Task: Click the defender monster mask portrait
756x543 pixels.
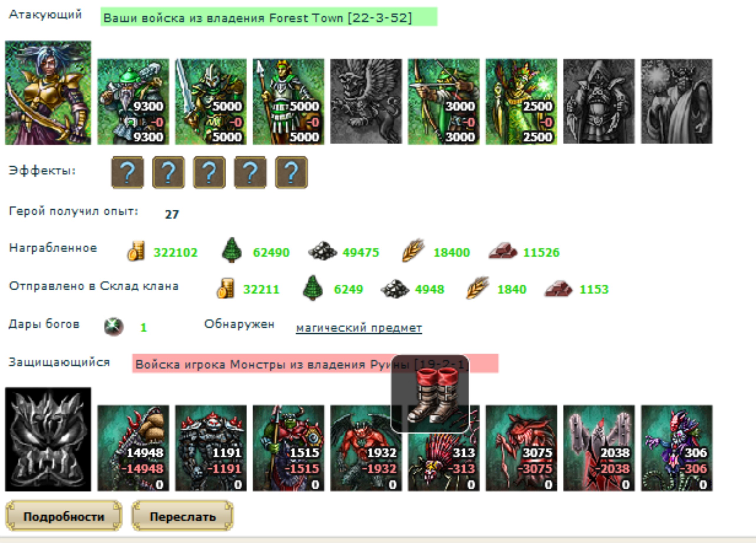Action: coord(48,439)
